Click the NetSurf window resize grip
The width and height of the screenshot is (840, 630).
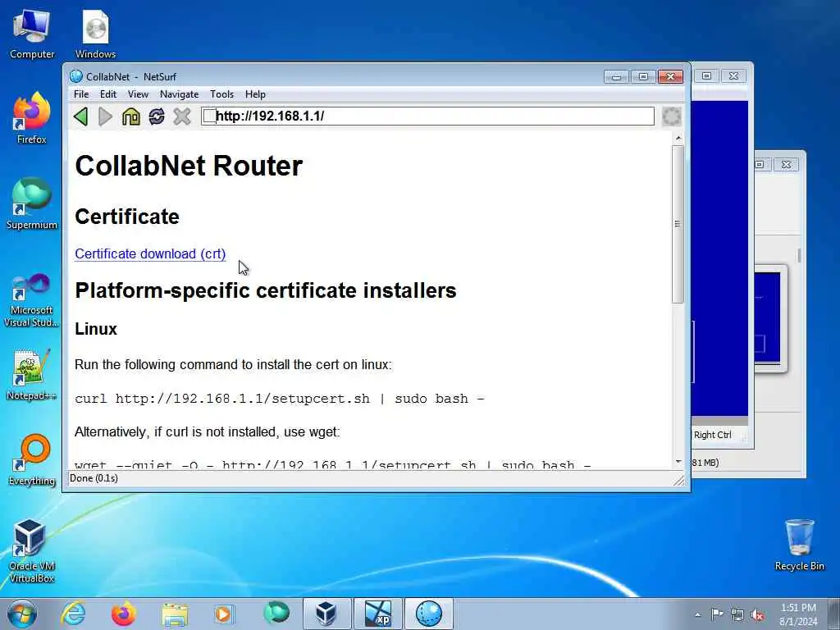click(x=678, y=480)
